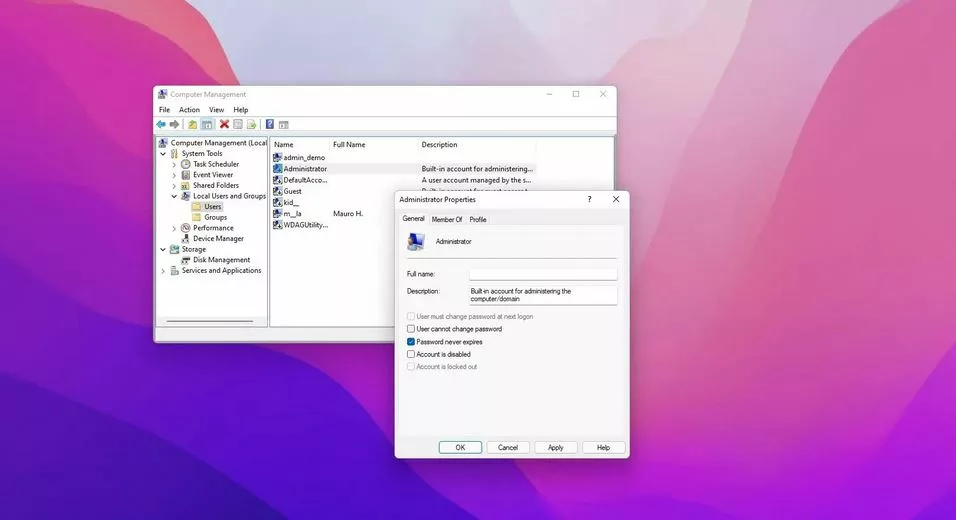
Task: Expand Services and Applications tree node
Action: pos(163,271)
